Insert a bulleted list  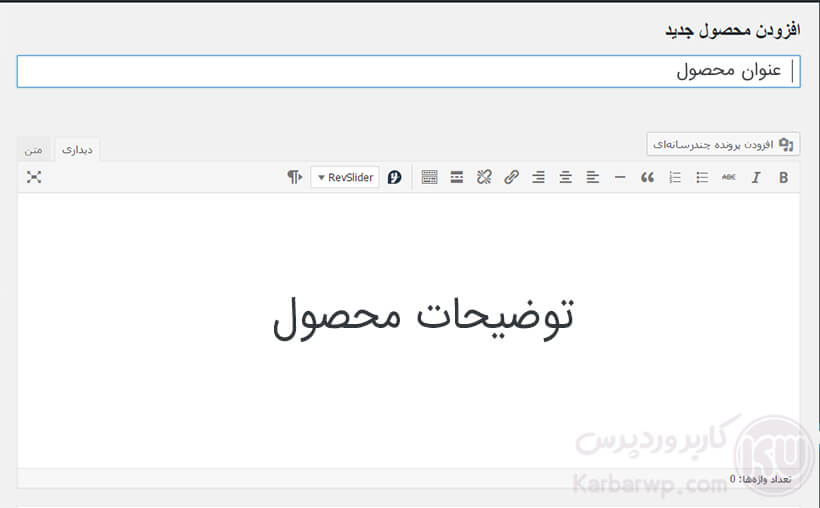coord(702,177)
